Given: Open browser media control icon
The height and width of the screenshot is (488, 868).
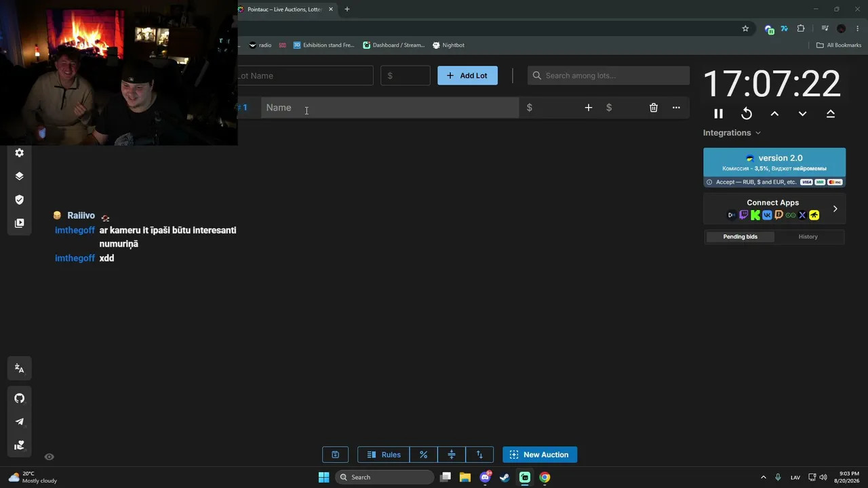Looking at the screenshot, I should click(825, 28).
